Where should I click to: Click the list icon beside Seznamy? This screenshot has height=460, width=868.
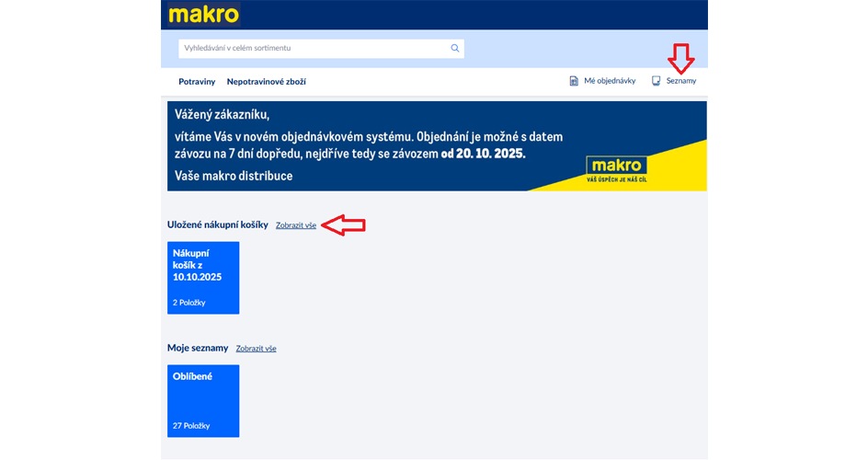pyautogui.click(x=656, y=81)
